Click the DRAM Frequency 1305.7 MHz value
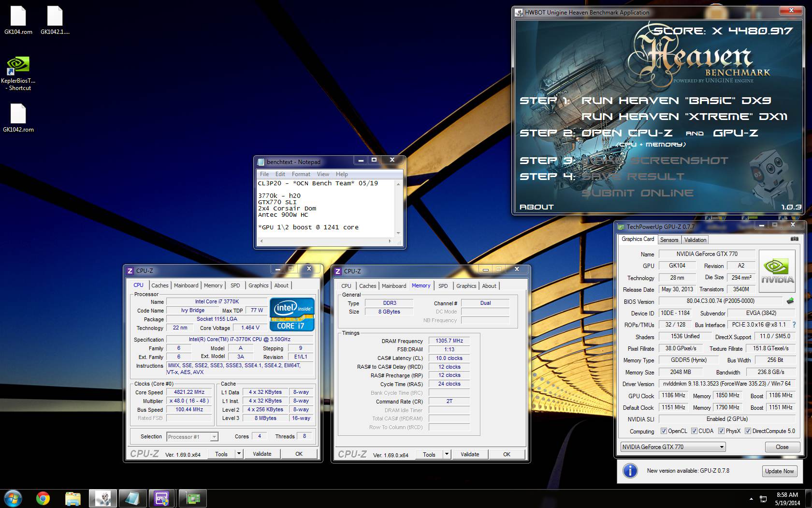The image size is (812, 508). (449, 341)
